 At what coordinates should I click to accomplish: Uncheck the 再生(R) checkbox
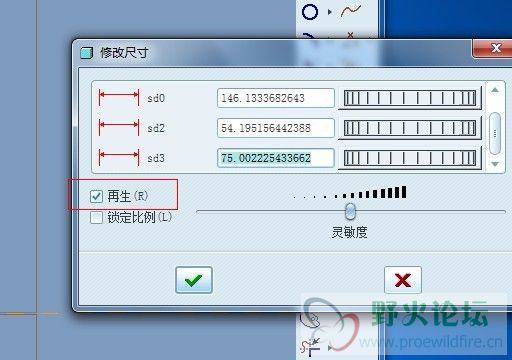pyautogui.click(x=96, y=196)
